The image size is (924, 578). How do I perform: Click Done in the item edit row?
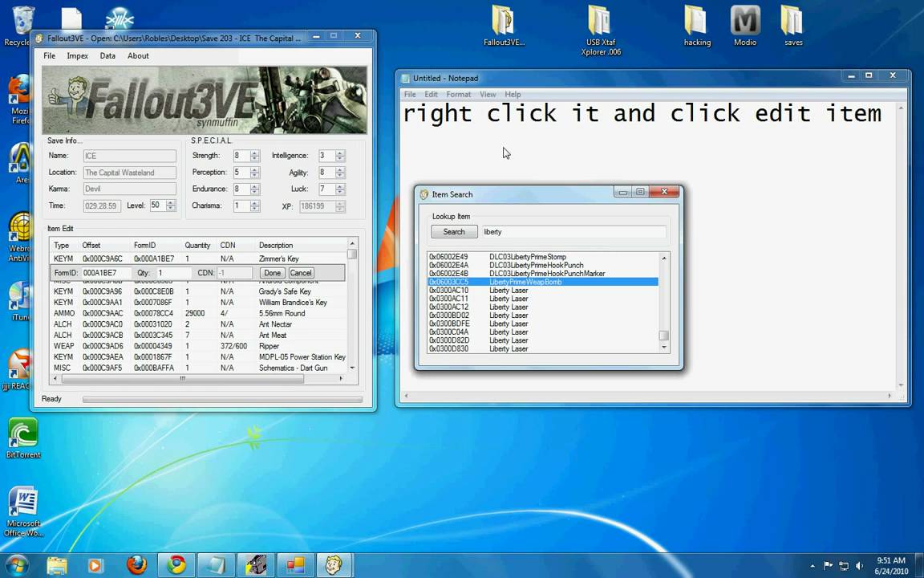(x=272, y=273)
